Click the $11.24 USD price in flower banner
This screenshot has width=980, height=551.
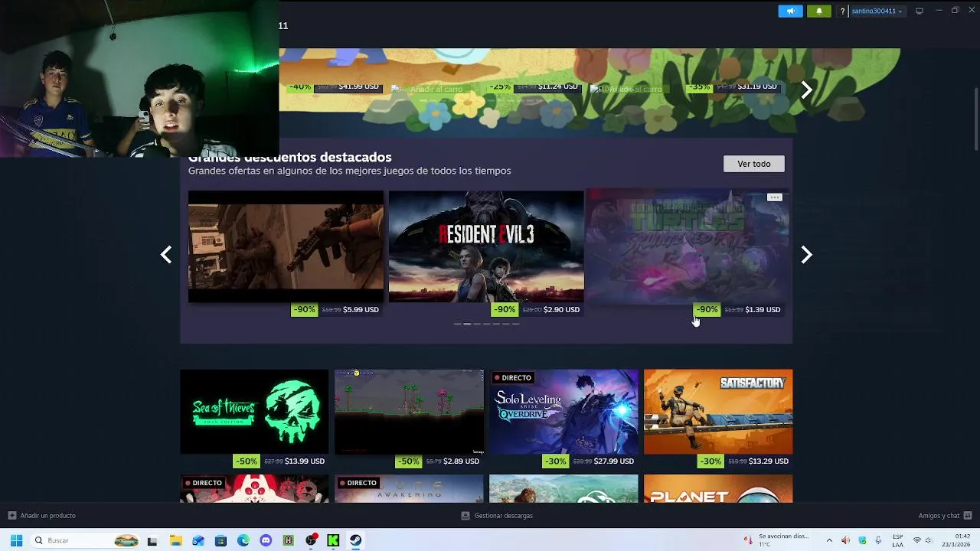(557, 86)
